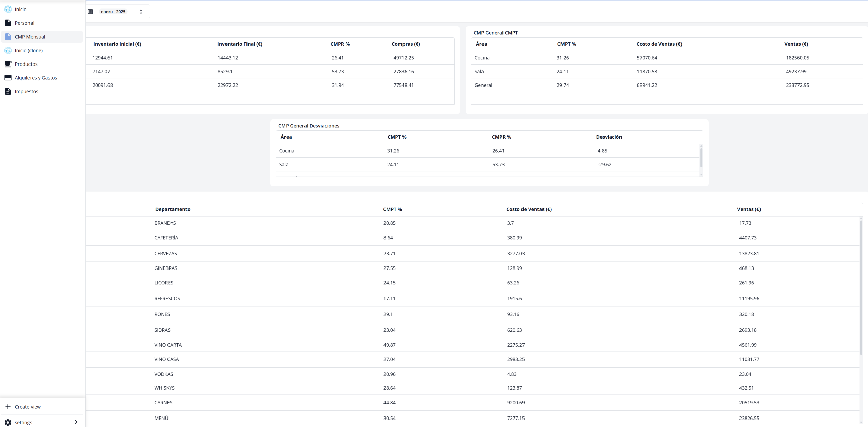Click the Inicio (clone) globe icon
This screenshot has width=868, height=427.
8,50
